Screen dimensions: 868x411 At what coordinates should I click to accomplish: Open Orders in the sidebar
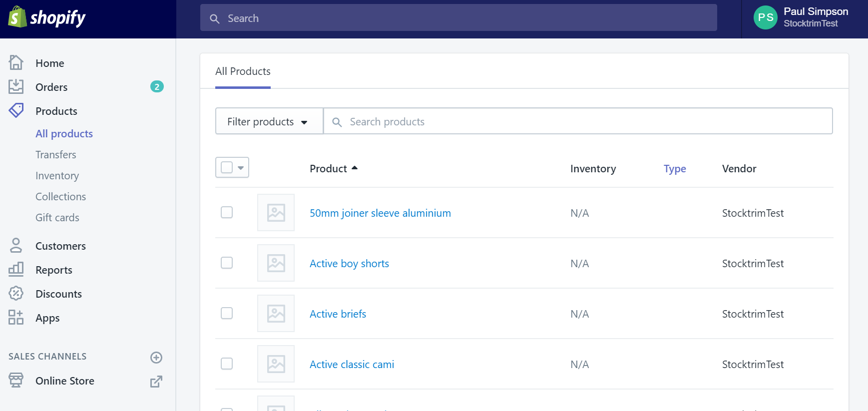pos(51,87)
